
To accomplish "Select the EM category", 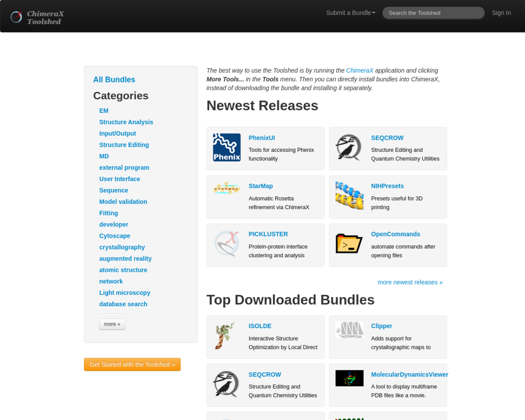I will (104, 111).
